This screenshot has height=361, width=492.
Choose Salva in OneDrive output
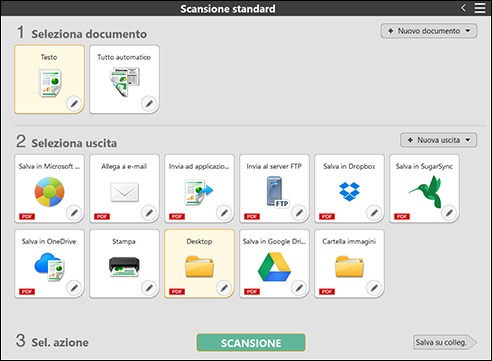click(49, 263)
